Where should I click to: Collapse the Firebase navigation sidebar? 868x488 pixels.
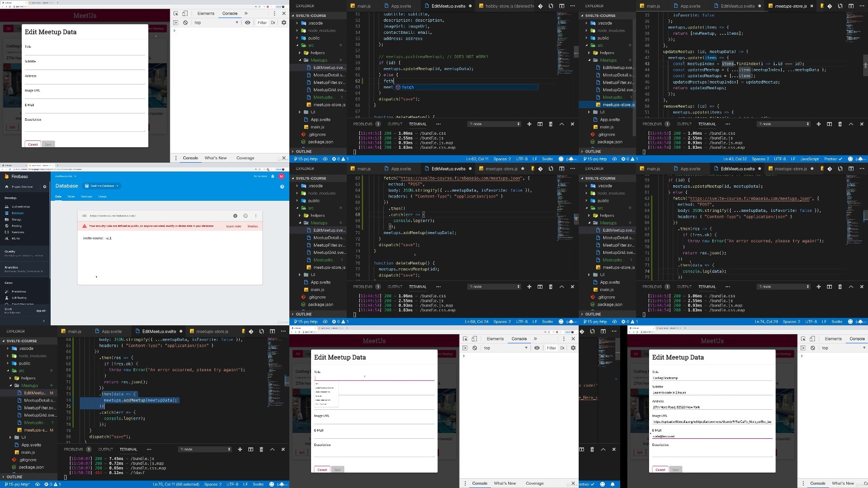point(44,321)
